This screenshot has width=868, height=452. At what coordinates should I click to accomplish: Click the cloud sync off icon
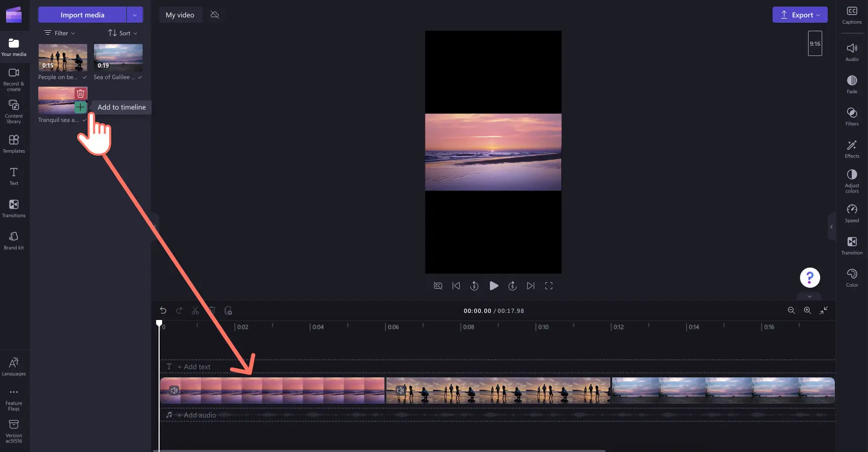(215, 15)
